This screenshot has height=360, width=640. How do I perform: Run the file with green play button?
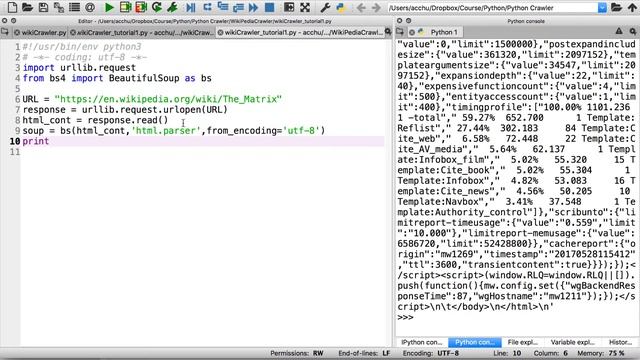[109, 7]
